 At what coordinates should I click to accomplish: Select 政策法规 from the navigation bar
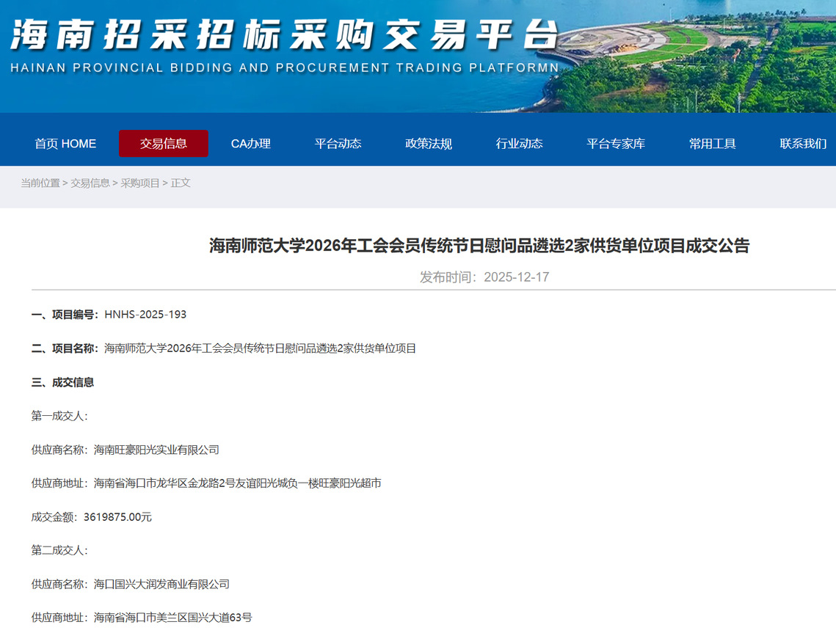pos(429,144)
